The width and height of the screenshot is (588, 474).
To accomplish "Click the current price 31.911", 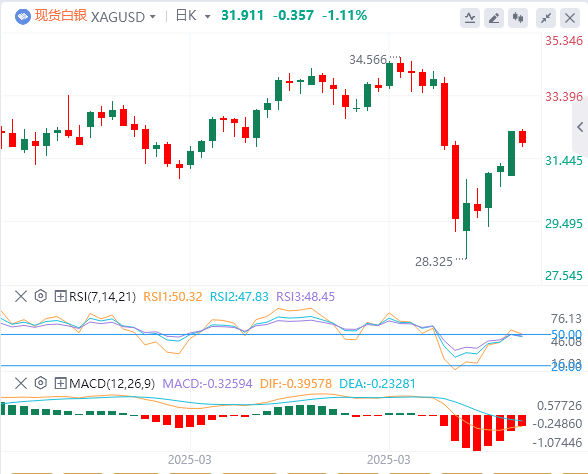I will click(x=243, y=15).
